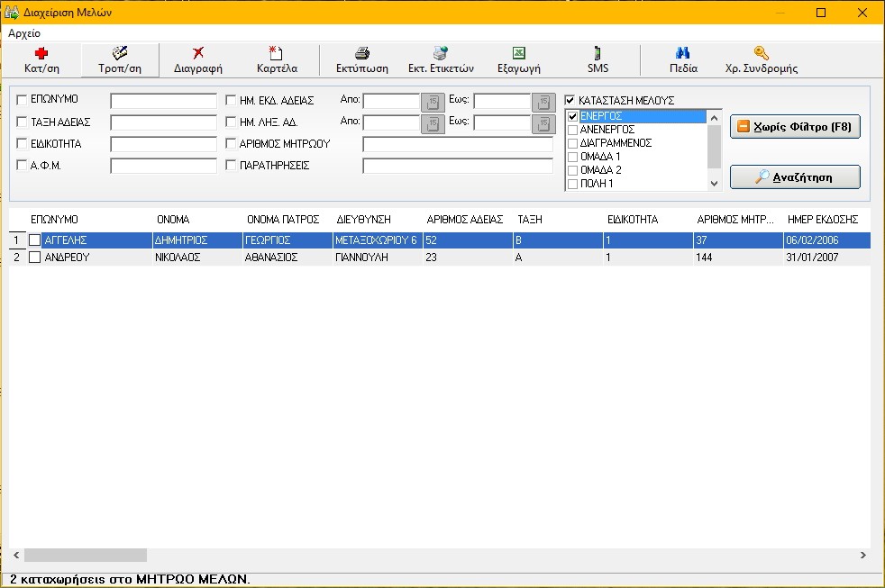Enable the ΕΠΩΝΥΜΟ filter checkbox

pos(22,99)
